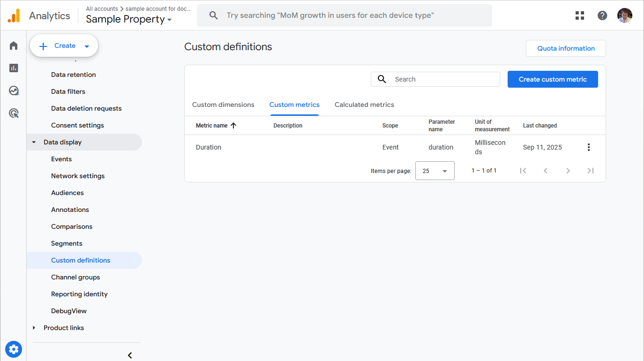Click the Milliseconds unit cell
Screen dimensions: 644x361
[490, 147]
